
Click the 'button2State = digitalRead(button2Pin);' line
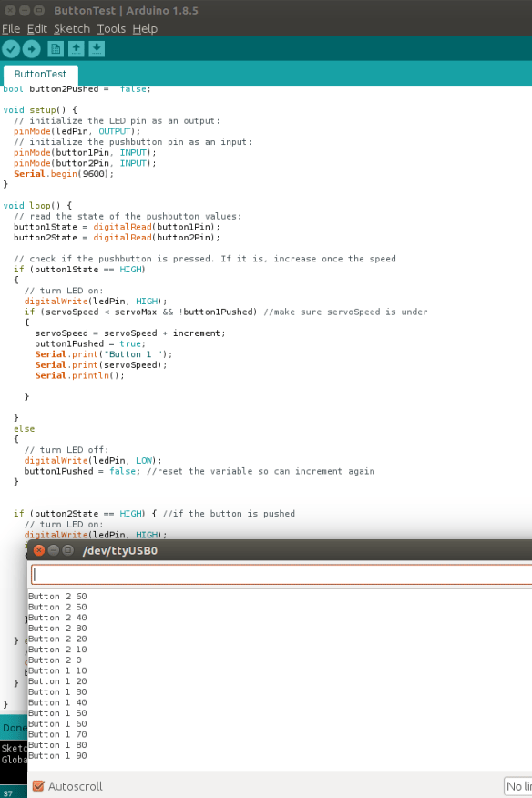click(x=118, y=238)
